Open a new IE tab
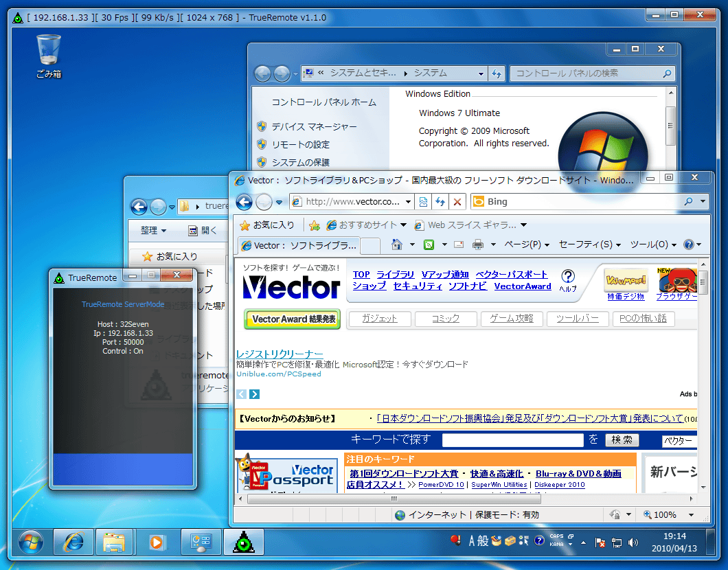Screen dimensions: 728x570 pyautogui.click(x=370, y=246)
